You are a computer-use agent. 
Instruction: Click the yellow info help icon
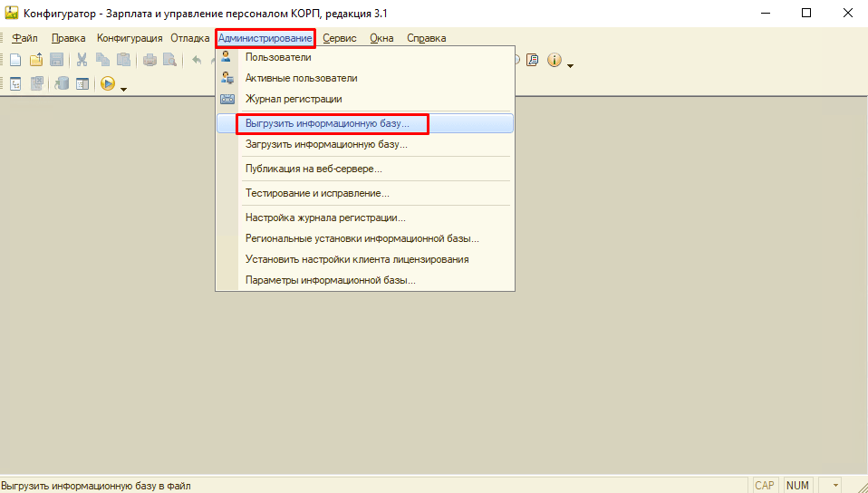pos(555,60)
